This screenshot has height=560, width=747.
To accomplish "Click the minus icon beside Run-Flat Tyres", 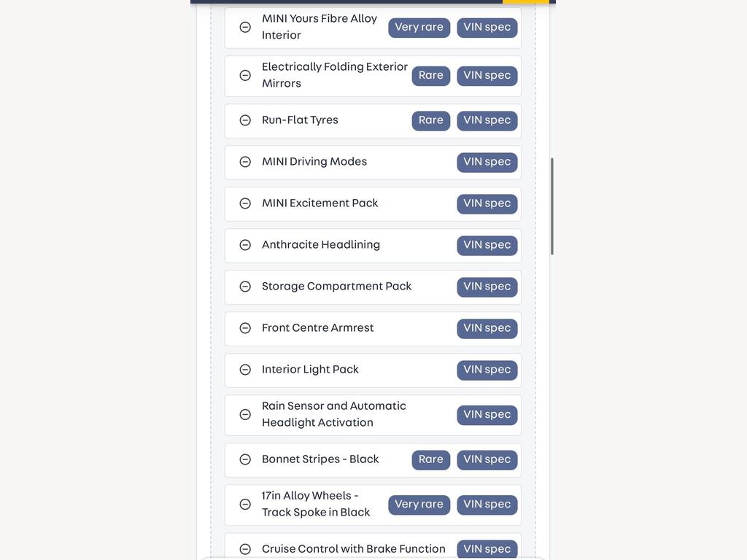I will (x=245, y=120).
